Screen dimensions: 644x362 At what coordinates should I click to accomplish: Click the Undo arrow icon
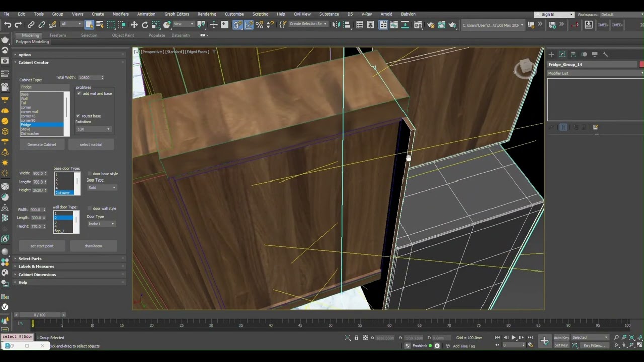click(8, 25)
